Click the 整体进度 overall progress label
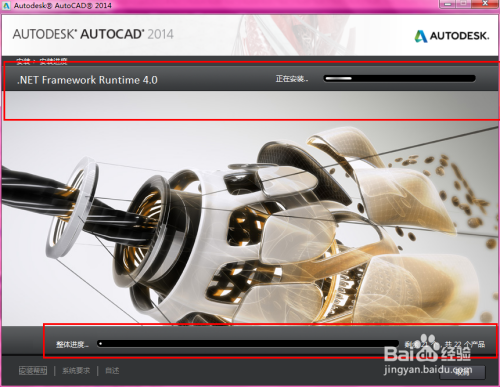This screenshot has height=387, width=500. [72, 344]
